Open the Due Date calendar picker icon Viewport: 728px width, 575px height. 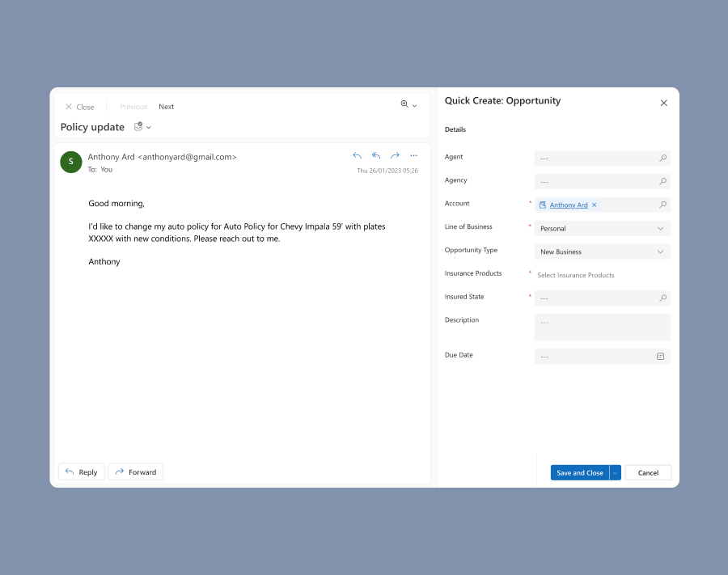tap(662, 356)
